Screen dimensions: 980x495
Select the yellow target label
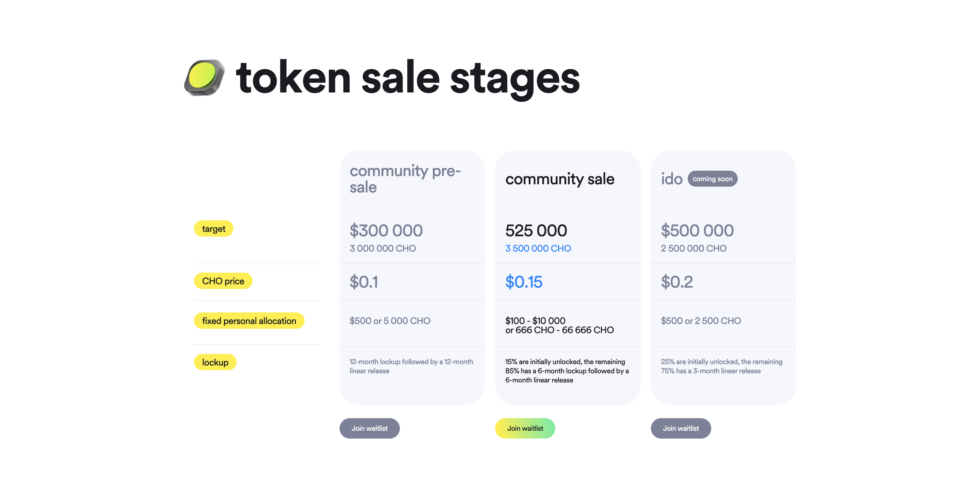coord(213,228)
